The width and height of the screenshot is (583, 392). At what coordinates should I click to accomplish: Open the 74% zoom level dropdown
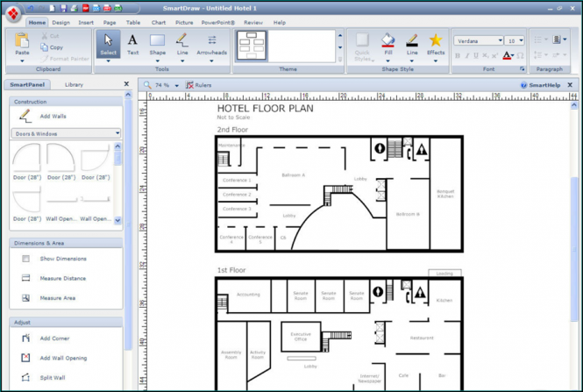click(176, 85)
